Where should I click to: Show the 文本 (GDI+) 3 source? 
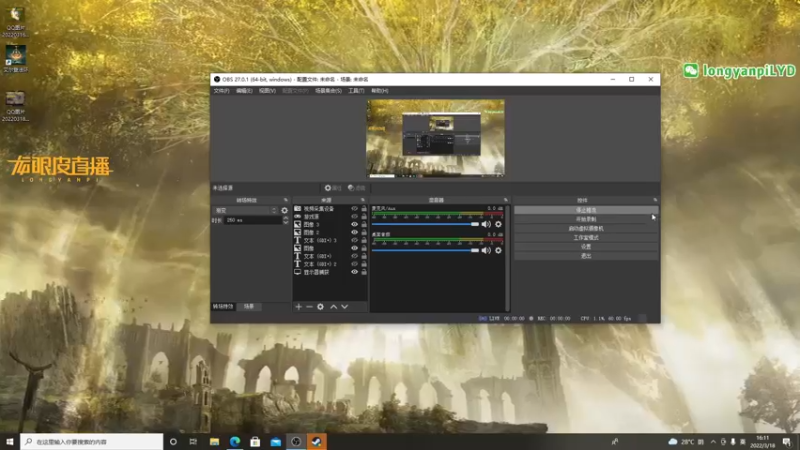354,240
